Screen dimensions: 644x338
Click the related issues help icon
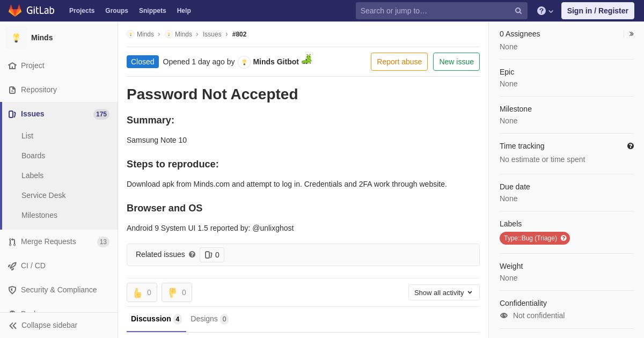coord(192,254)
